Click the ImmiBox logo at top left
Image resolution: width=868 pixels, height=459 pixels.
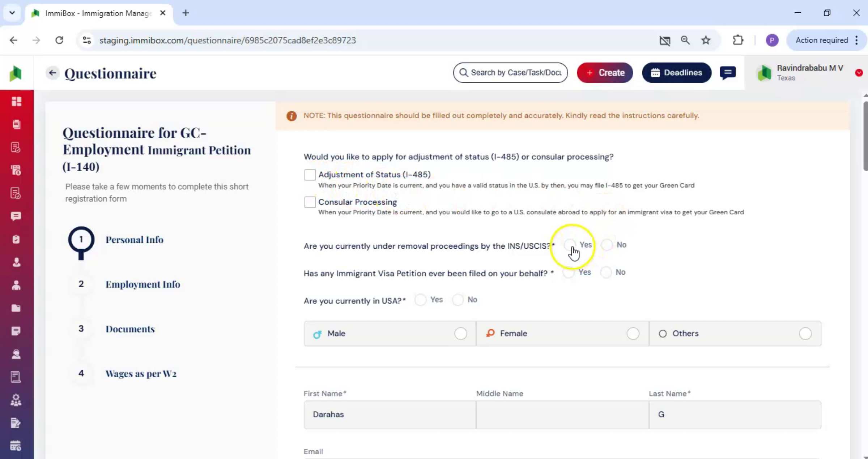coord(16,73)
